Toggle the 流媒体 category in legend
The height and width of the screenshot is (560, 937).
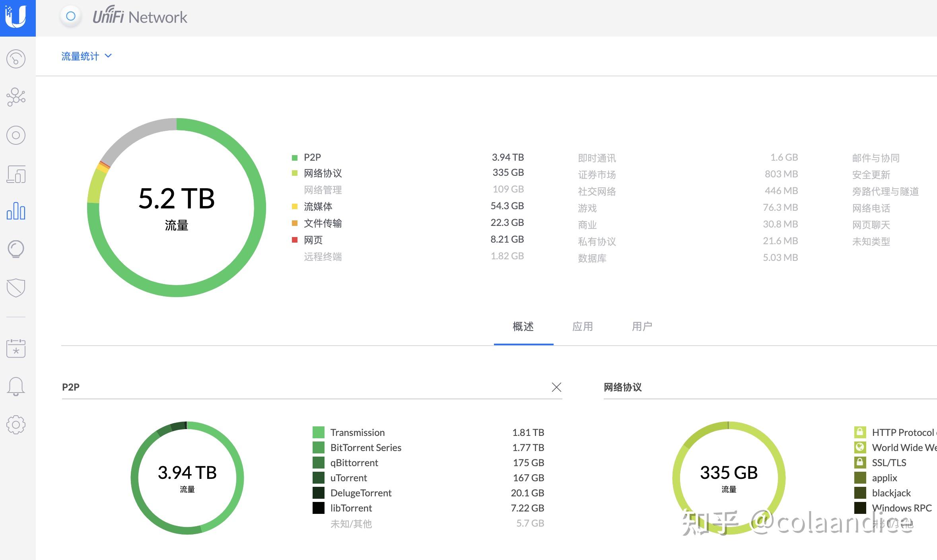pyautogui.click(x=318, y=206)
